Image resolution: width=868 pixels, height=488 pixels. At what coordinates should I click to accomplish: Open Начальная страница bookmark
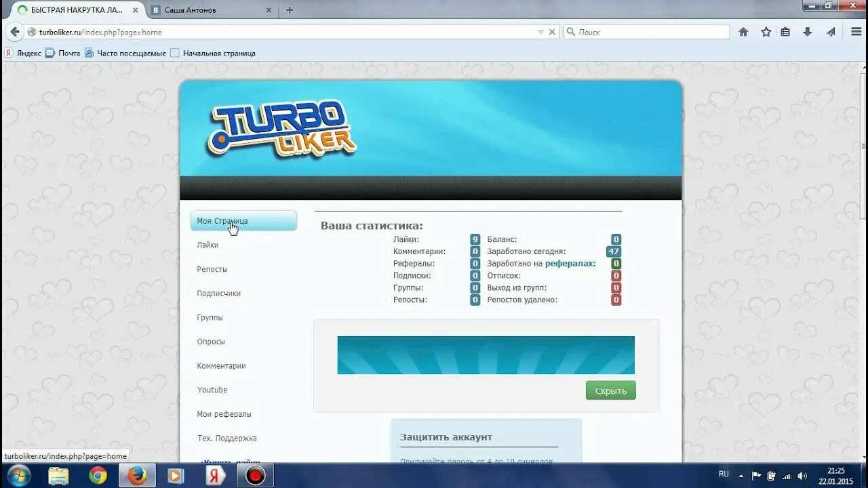[213, 53]
